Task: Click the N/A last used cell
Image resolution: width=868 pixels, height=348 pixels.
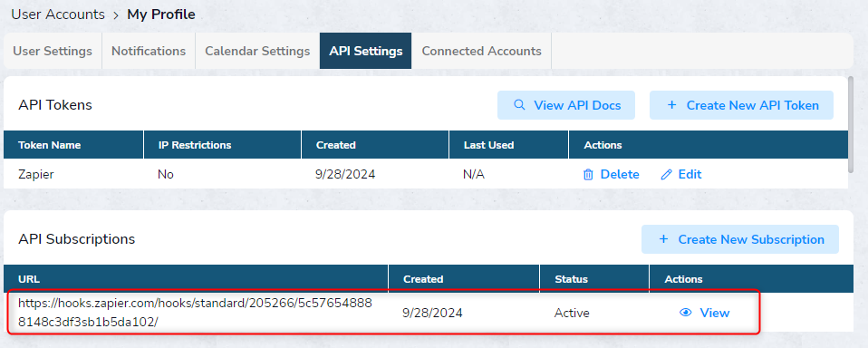Action: tap(474, 174)
